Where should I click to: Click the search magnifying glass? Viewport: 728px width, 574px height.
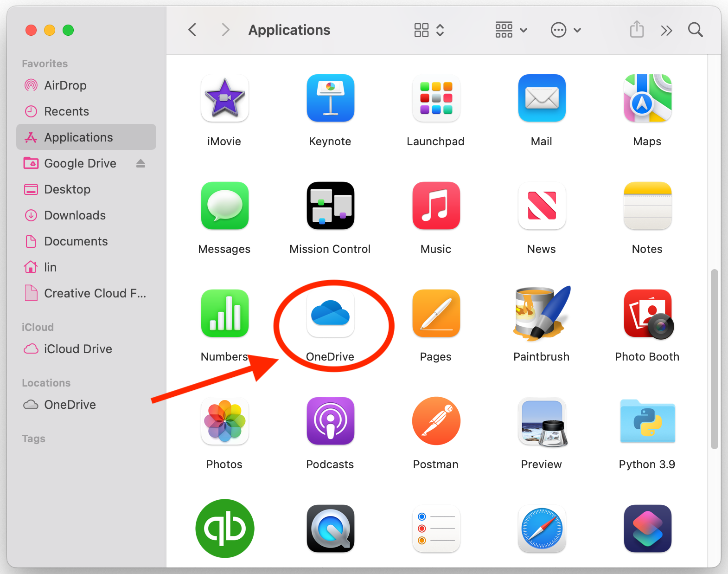pos(696,30)
